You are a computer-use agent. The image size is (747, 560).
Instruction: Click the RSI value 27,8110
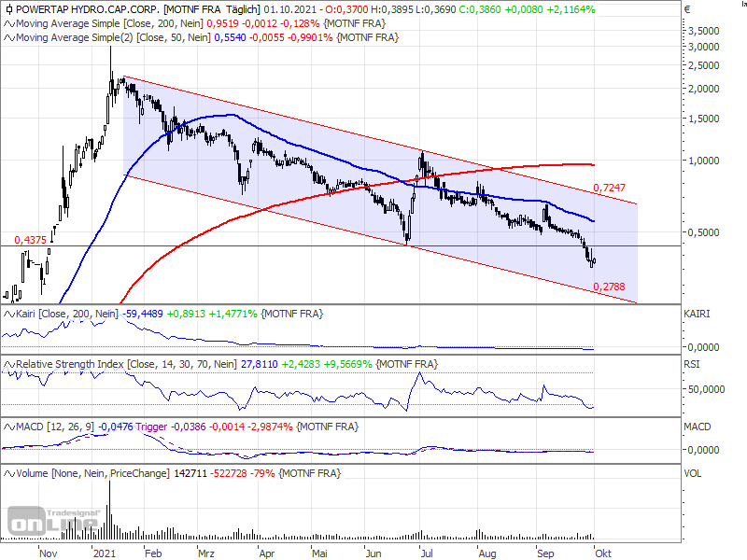tap(260, 364)
